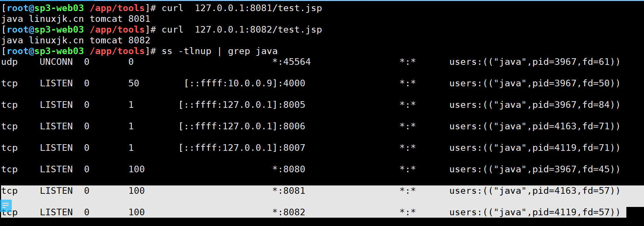The image size is (644, 226).
Task: Click the highlighted address '*:8081'
Action: [289, 191]
